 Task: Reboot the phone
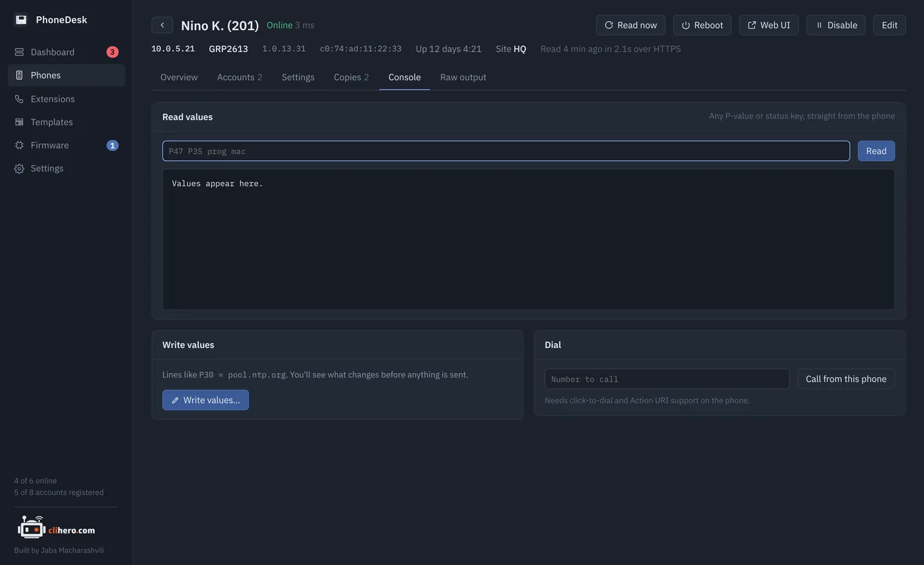pyautogui.click(x=702, y=25)
